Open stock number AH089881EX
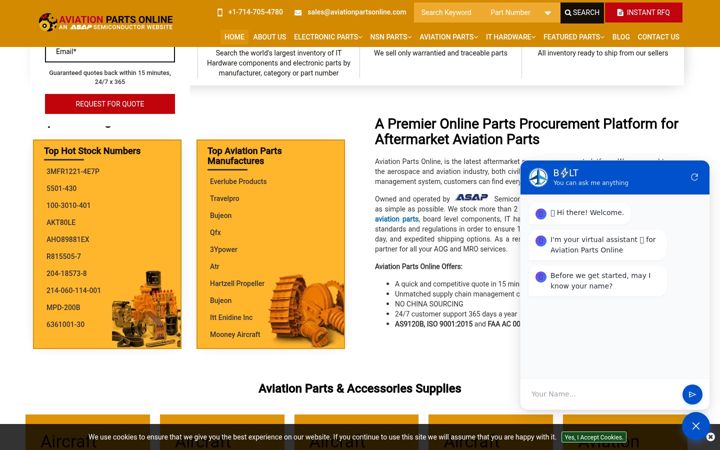 68,239
